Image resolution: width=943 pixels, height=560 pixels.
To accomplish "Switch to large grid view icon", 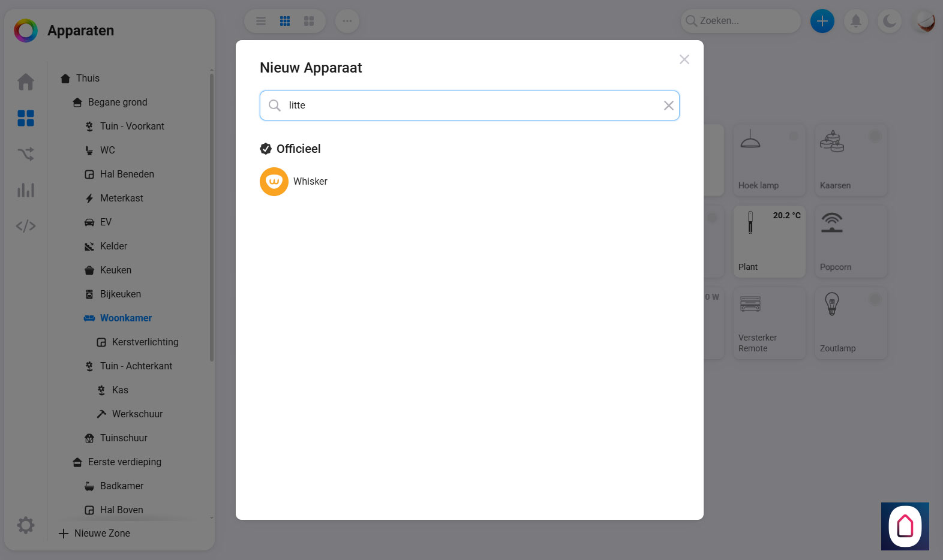I will click(x=309, y=21).
